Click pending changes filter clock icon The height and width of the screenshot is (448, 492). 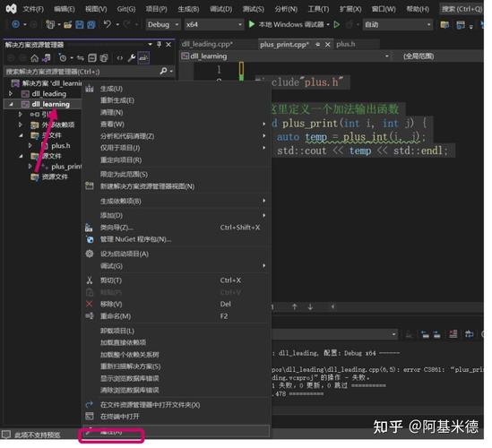[x=63, y=58]
